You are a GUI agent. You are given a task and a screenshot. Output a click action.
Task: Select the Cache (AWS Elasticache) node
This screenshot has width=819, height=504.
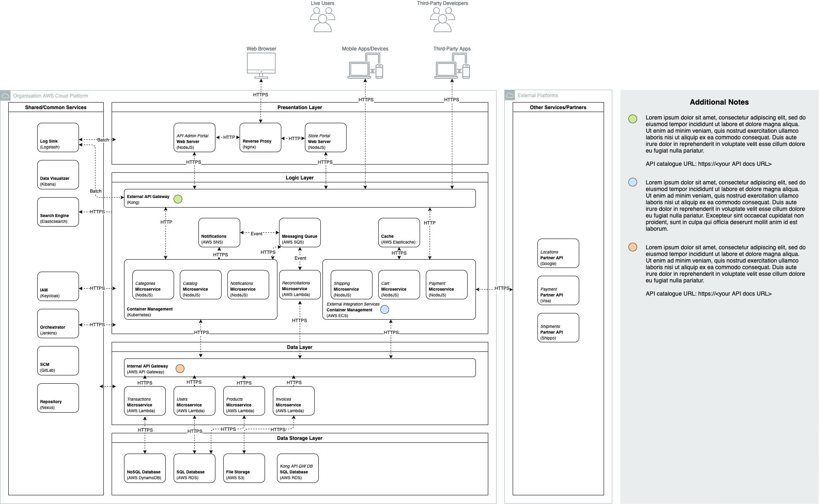[x=399, y=232]
